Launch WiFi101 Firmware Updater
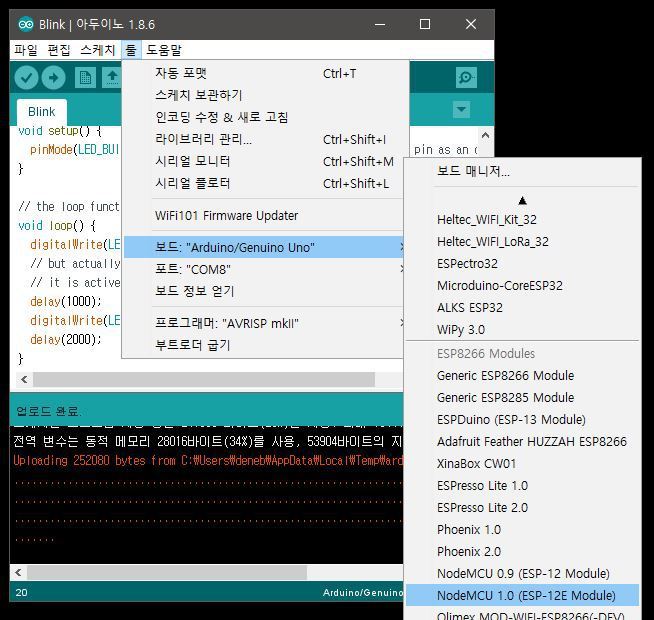Image resolution: width=654 pixels, height=620 pixels. [x=264, y=216]
